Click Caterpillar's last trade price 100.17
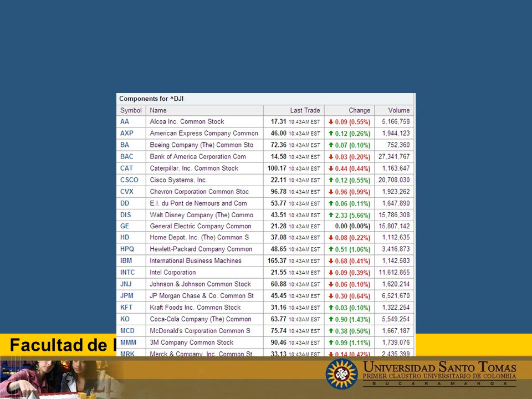This screenshot has height=399, width=532. click(277, 168)
